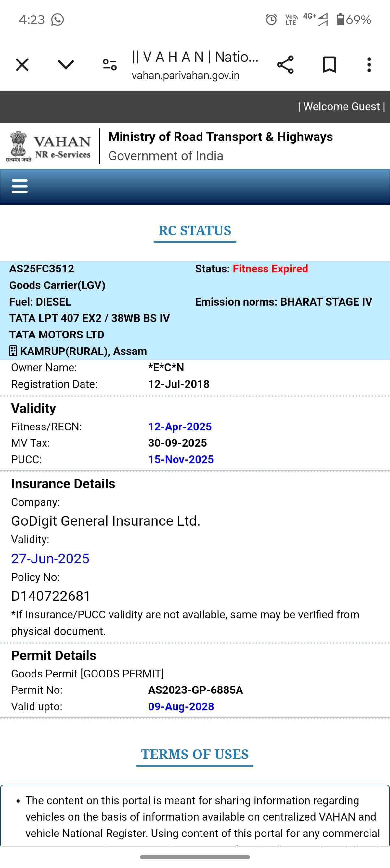The width and height of the screenshot is (390, 868).
Task: Open the hamburger navigation menu
Action: coord(19,186)
